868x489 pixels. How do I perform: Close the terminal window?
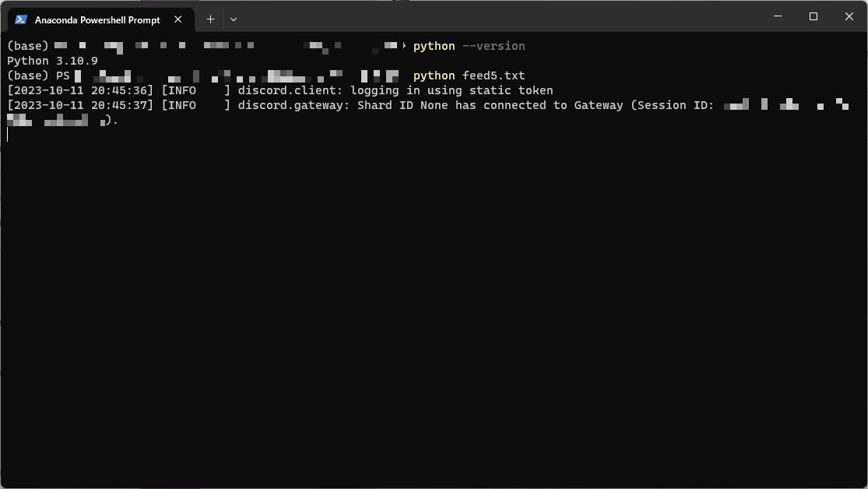coord(849,16)
